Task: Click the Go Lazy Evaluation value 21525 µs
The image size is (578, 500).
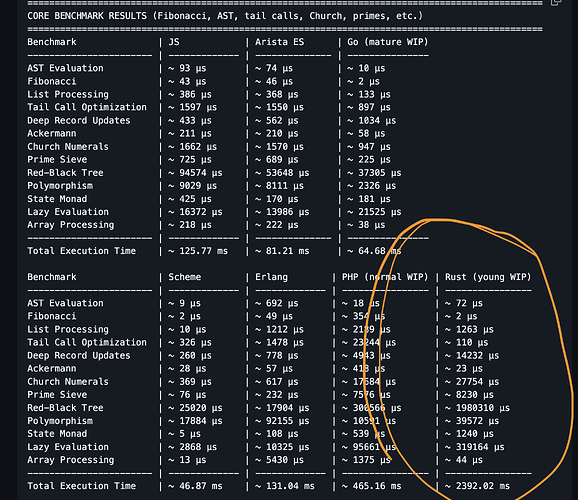Action: click(x=375, y=212)
